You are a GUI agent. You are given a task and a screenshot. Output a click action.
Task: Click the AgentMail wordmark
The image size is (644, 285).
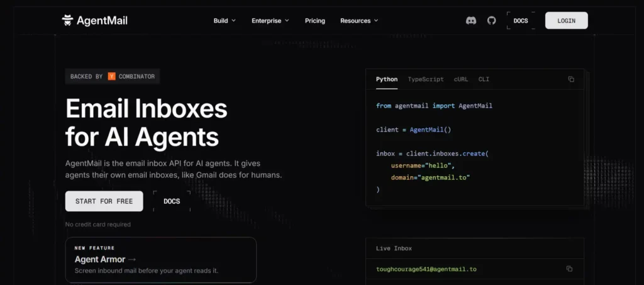click(102, 21)
